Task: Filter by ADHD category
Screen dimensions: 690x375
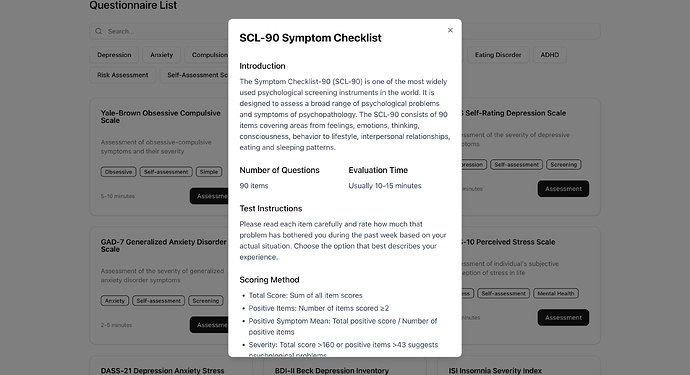Action: pos(550,55)
